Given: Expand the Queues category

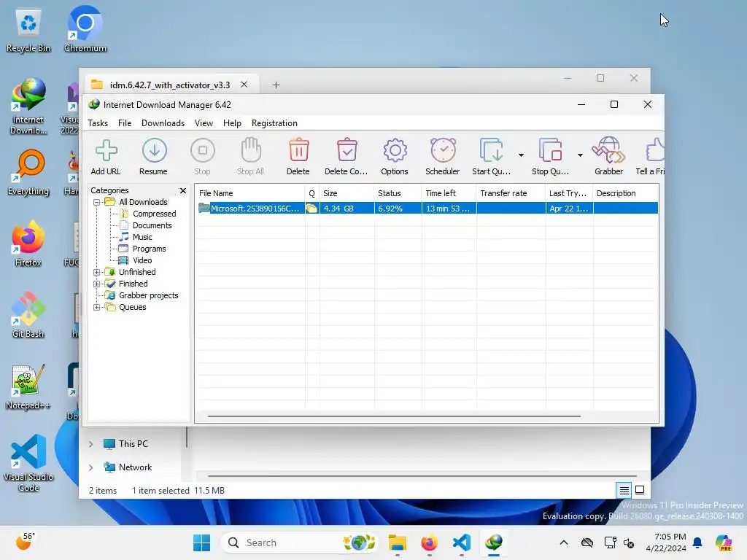Looking at the screenshot, I should coord(97,307).
